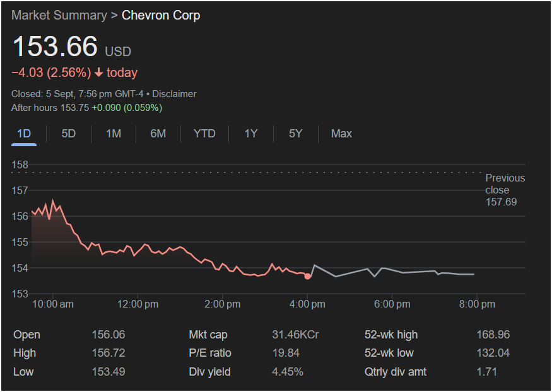Open the Disclaimer link
552x392 pixels.
(x=174, y=94)
